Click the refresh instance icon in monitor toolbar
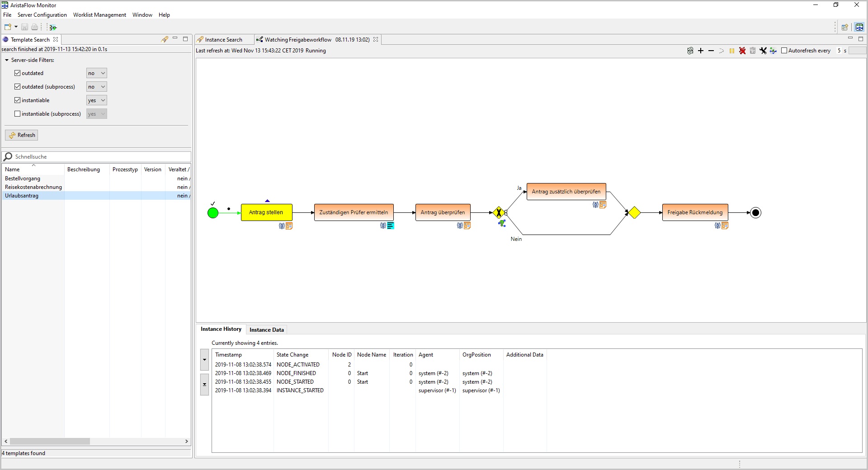This screenshot has height=470, width=868. click(690, 51)
